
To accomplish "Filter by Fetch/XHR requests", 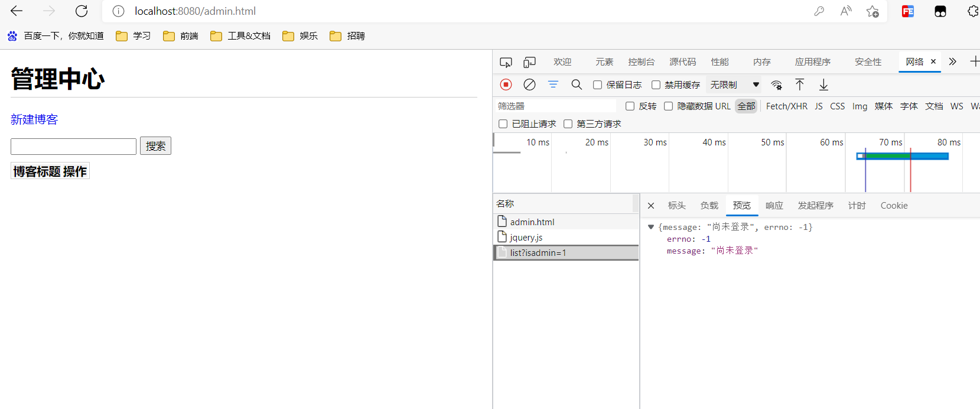I will tap(787, 106).
